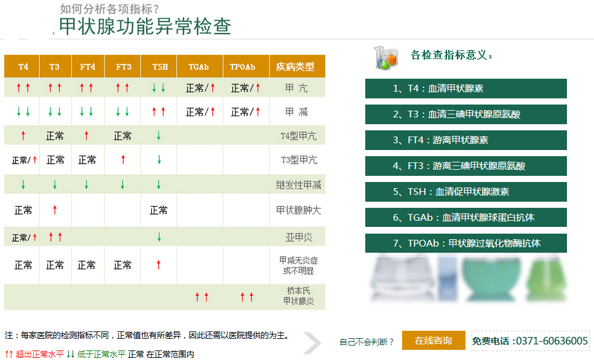
Task: Click the 甲 亢 disease row label
Action: coord(296,88)
